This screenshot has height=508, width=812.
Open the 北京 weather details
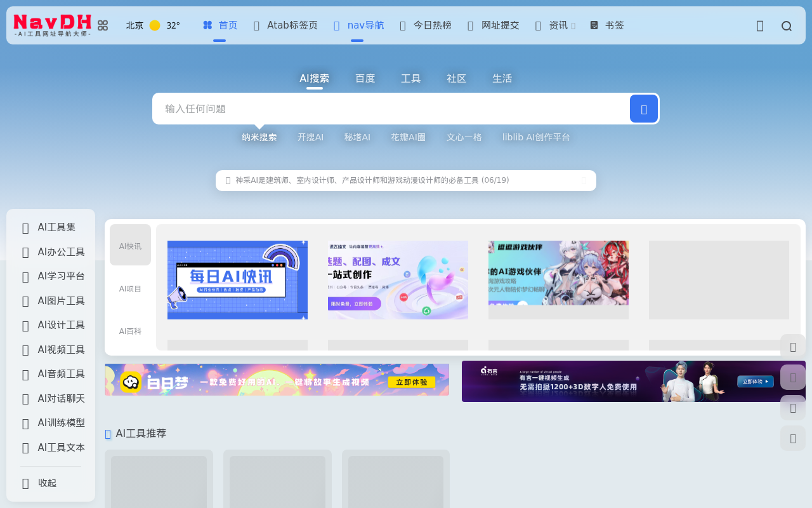pos(135,25)
